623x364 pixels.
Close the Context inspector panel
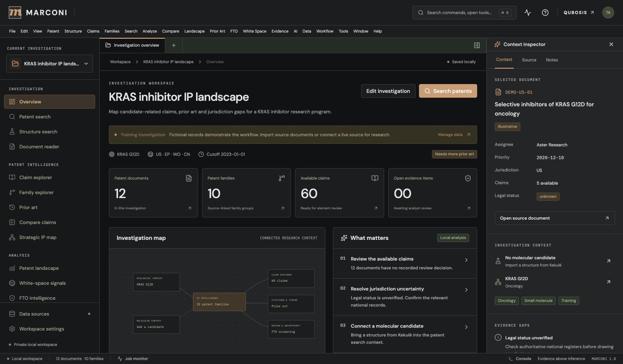pyautogui.click(x=611, y=44)
